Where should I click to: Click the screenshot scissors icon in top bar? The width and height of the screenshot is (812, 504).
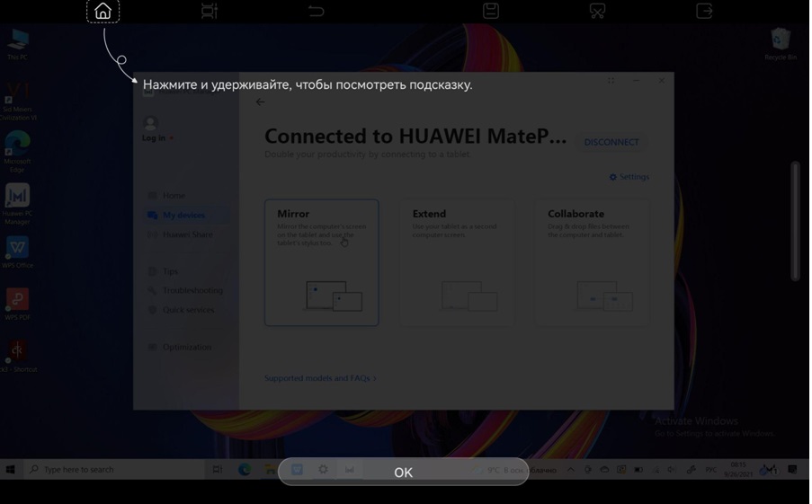(x=597, y=12)
